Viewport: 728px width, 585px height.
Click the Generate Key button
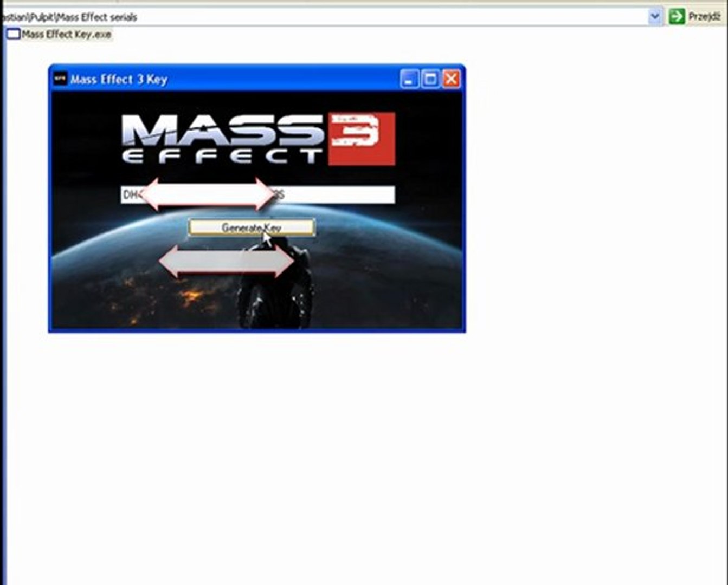click(x=252, y=227)
